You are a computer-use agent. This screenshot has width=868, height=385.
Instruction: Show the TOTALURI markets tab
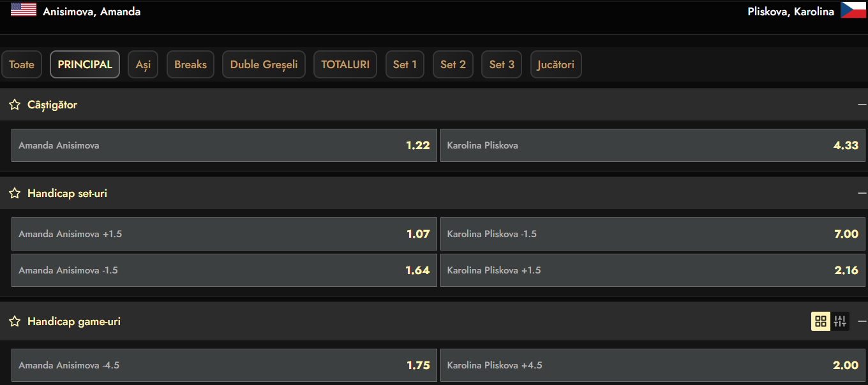[x=345, y=64]
